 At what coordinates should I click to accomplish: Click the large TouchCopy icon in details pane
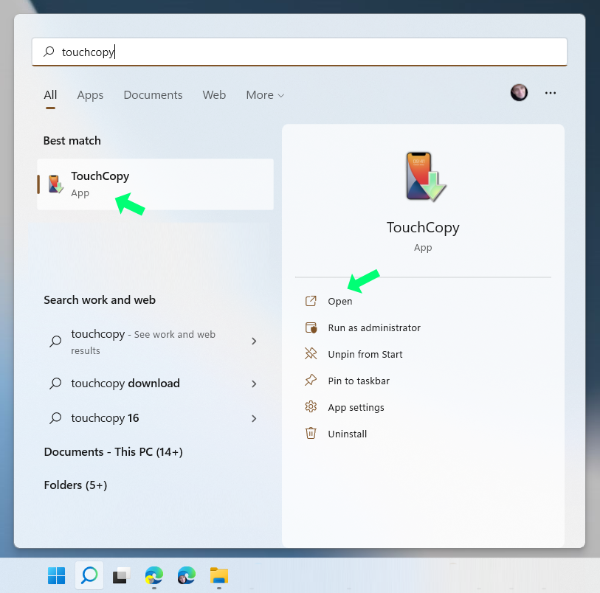click(426, 177)
